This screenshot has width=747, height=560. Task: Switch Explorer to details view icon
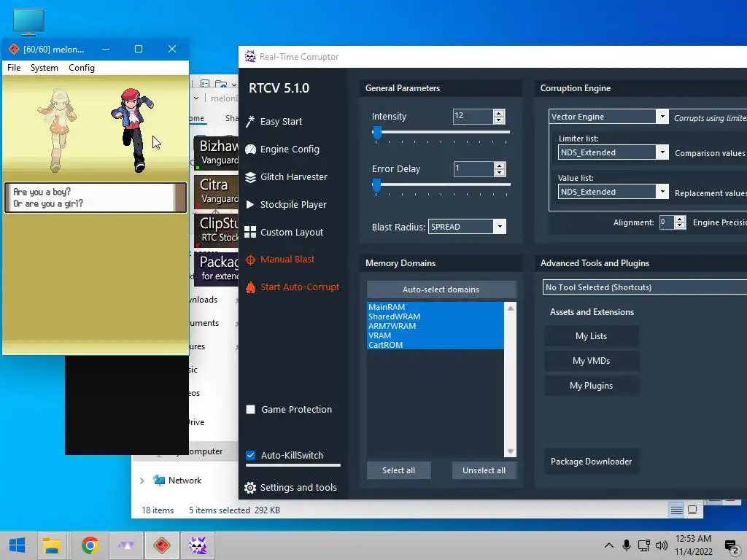pyautogui.click(x=676, y=510)
